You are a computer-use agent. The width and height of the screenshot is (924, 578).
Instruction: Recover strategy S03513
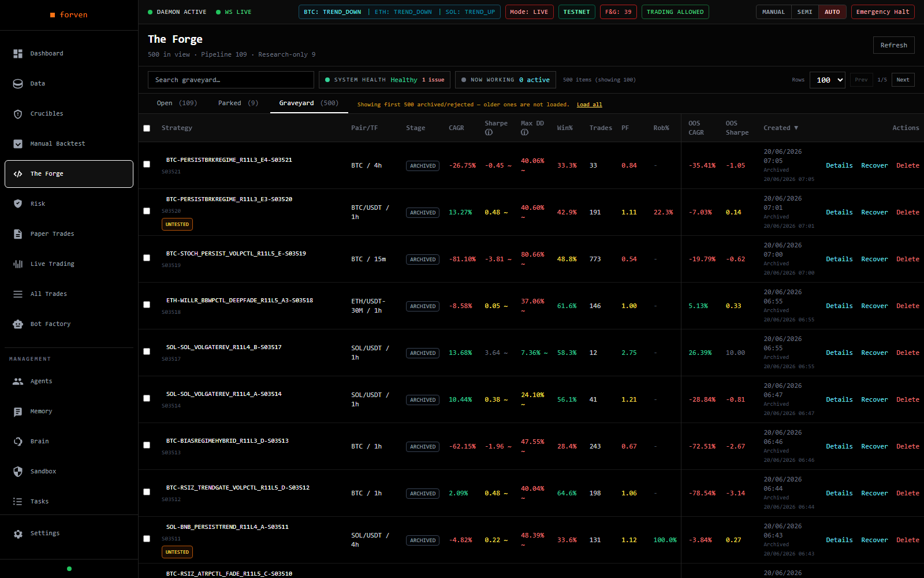[874, 447]
